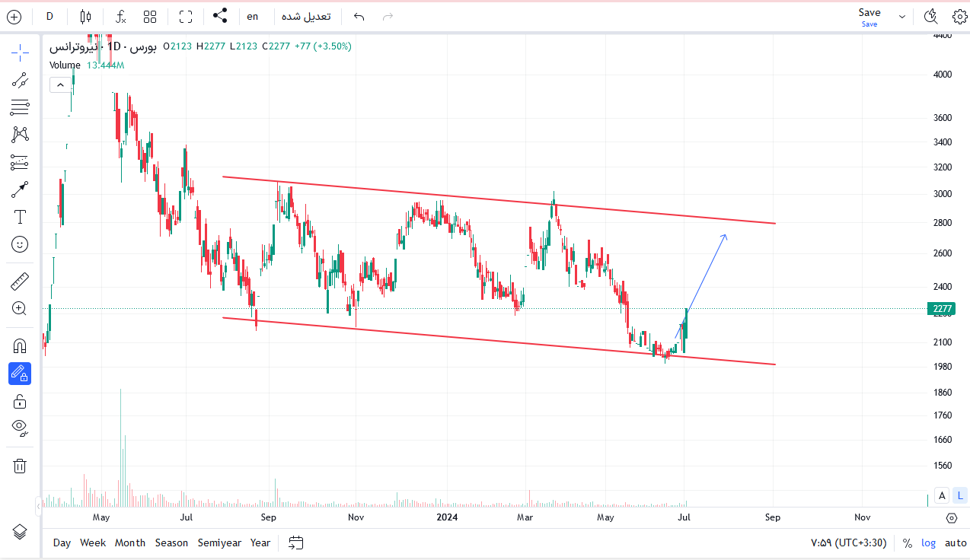Click the Day range button
The width and height of the screenshot is (970, 560).
(x=62, y=543)
